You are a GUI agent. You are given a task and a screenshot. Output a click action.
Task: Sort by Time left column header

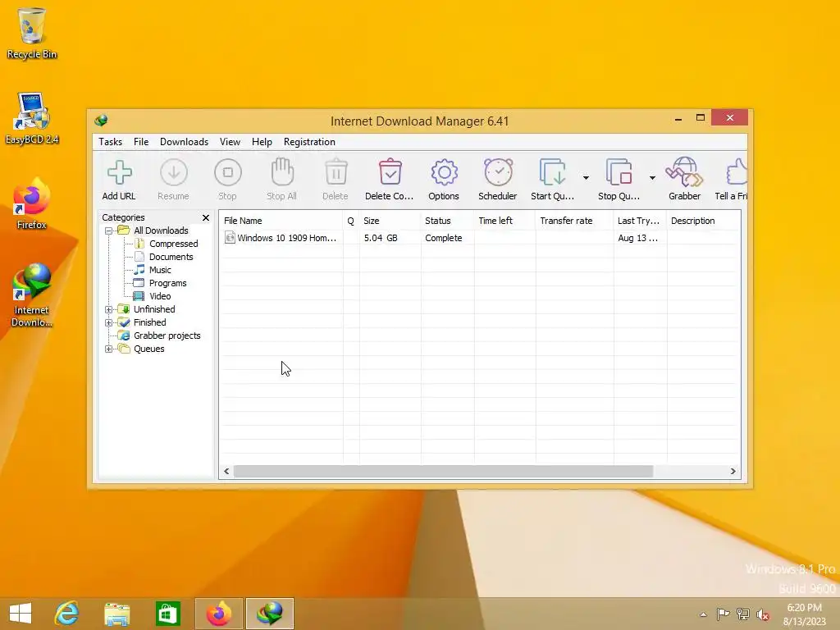point(504,221)
